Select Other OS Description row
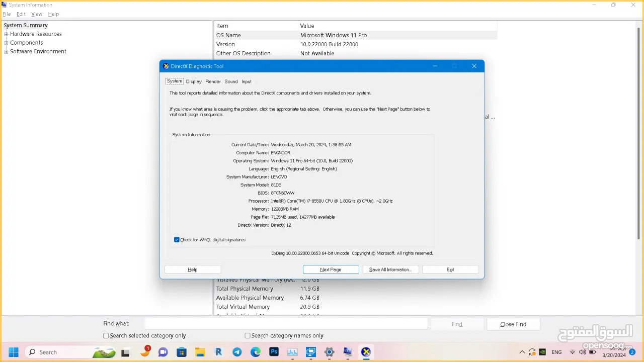Image resolution: width=644 pixels, height=362 pixels. [x=356, y=53]
